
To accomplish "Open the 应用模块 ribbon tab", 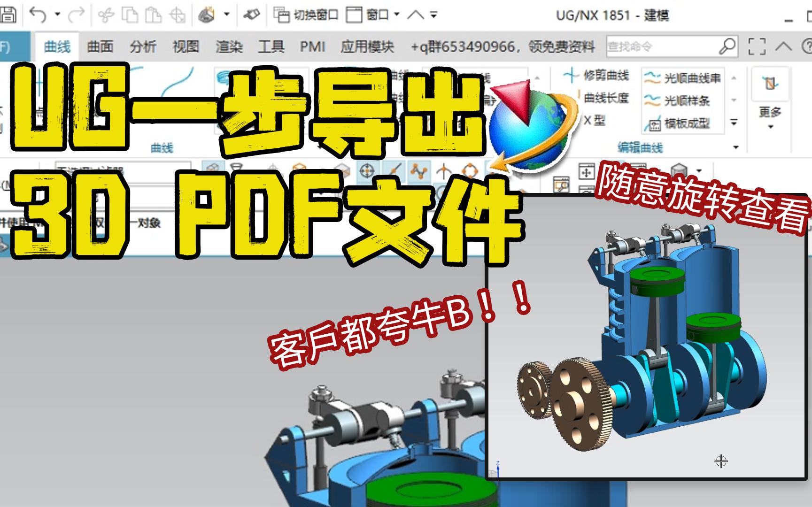I will coord(367,46).
